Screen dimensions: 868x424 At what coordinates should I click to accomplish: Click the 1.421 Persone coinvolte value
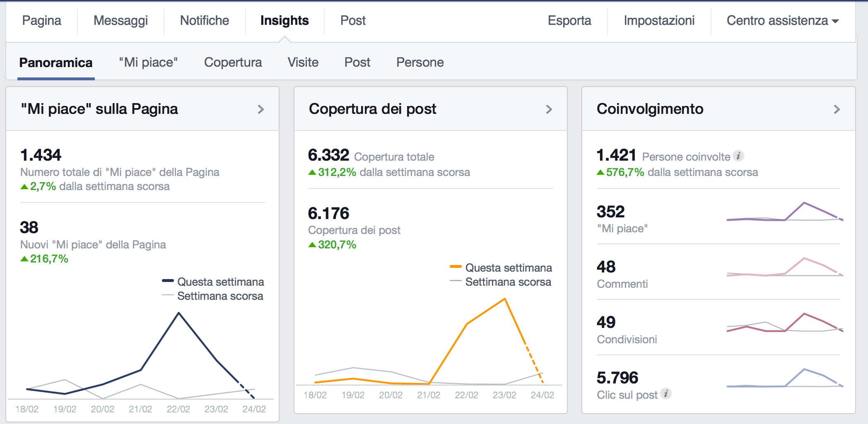616,155
